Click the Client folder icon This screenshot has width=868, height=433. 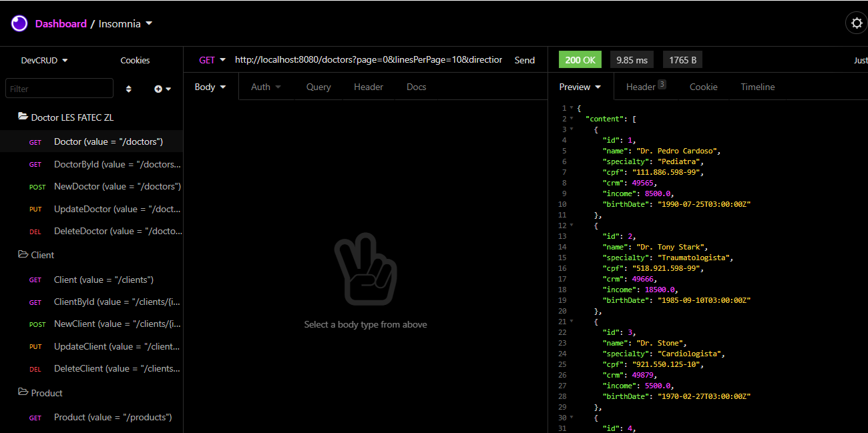(x=22, y=254)
